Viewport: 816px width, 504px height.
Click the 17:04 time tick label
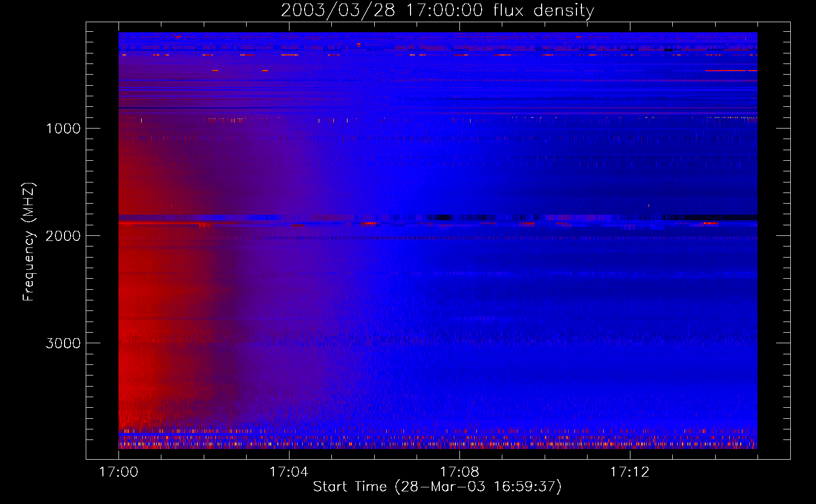pyautogui.click(x=288, y=472)
